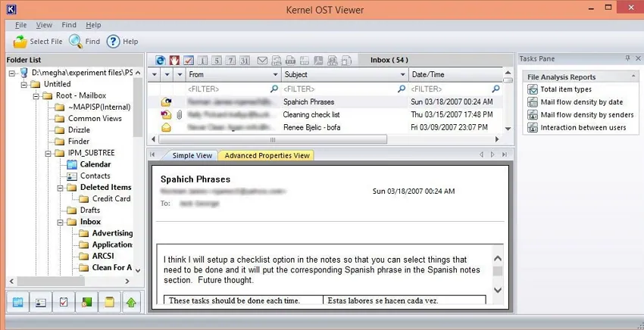Collapse the D:\megha root drive node
Viewport: 644px width, 330px height.
tap(12, 73)
